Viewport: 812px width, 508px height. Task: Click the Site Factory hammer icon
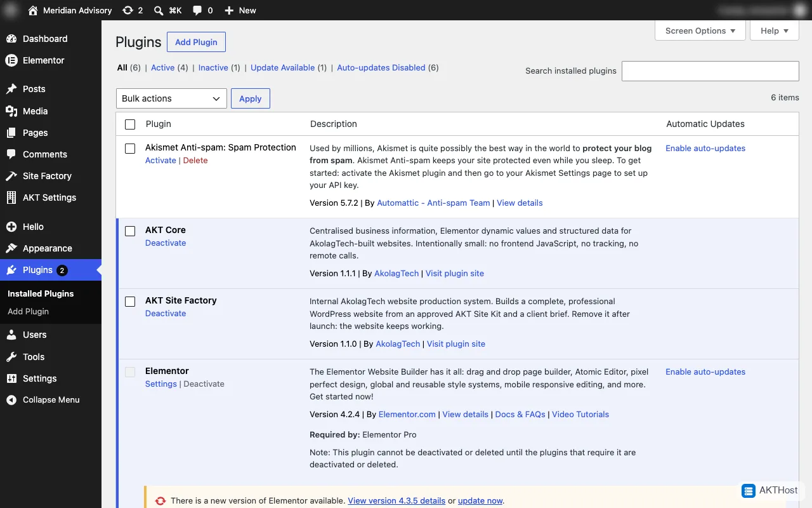[11, 176]
